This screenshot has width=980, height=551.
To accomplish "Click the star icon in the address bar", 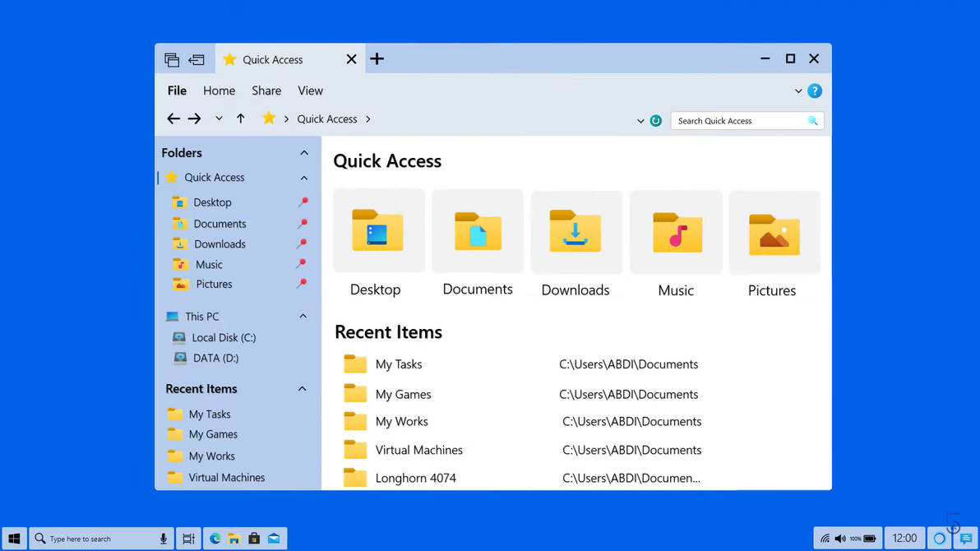I will [269, 118].
